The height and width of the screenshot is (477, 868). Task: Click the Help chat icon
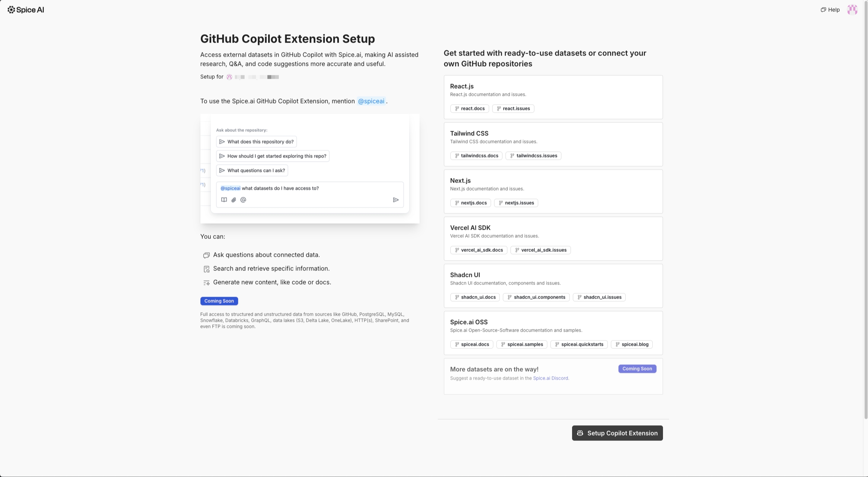(823, 10)
